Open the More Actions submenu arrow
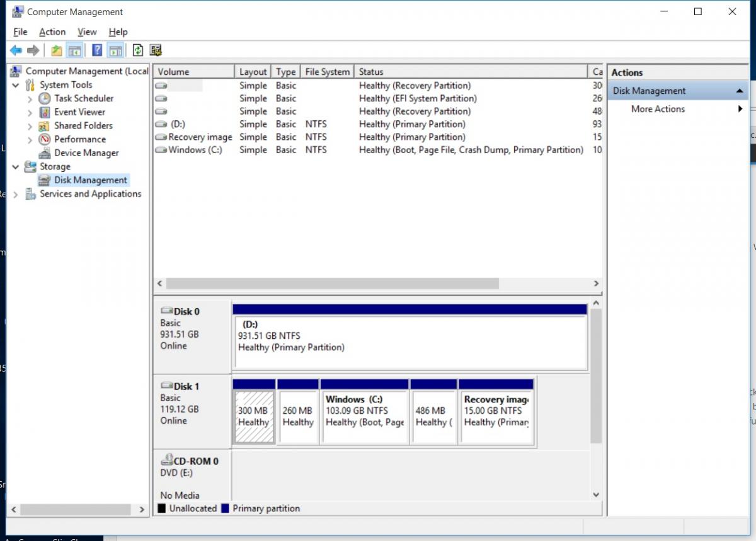This screenshot has width=756, height=541. (740, 109)
